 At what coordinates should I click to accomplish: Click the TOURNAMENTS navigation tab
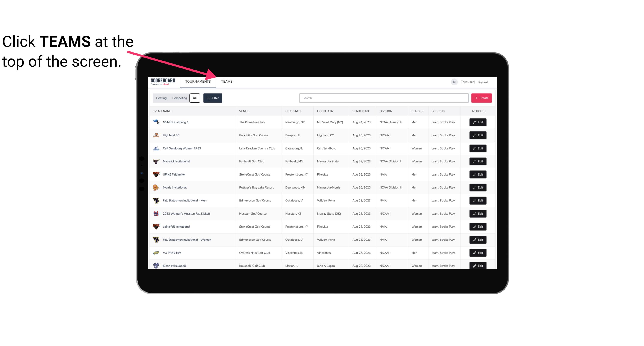[198, 81]
